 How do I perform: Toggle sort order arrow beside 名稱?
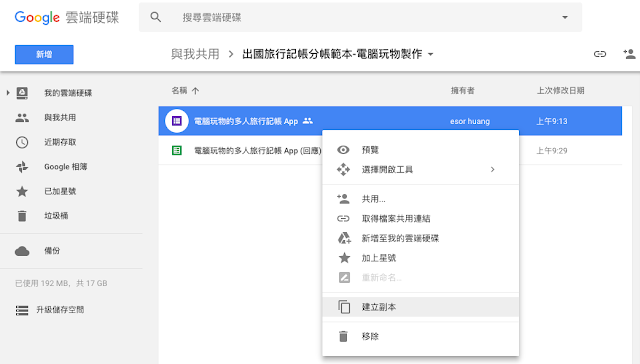[196, 91]
